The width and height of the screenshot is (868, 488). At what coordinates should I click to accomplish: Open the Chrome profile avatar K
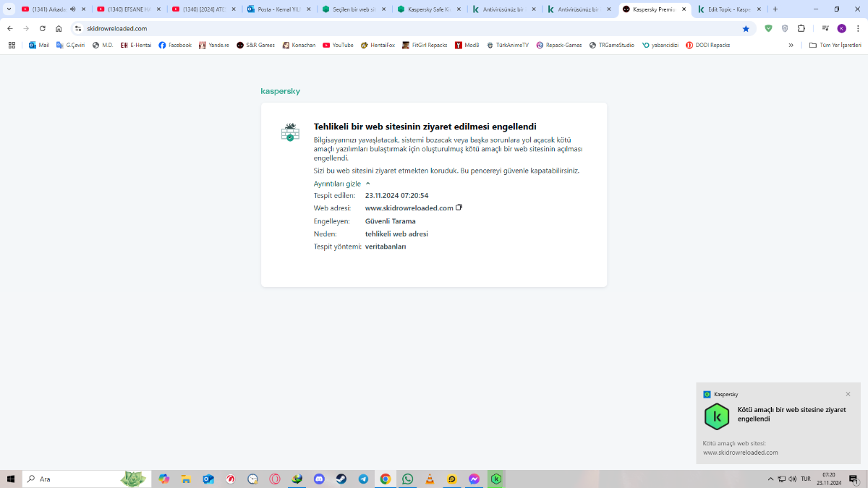841,28
